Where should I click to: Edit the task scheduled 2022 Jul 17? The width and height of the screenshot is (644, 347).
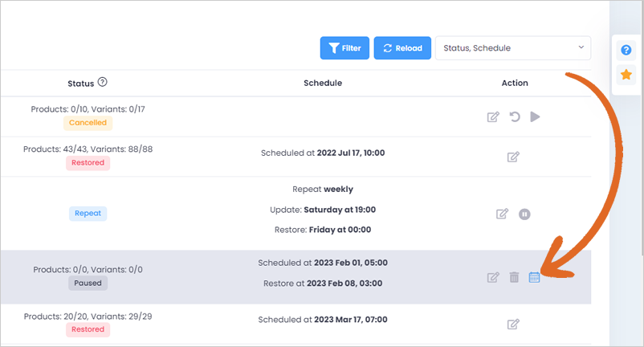click(513, 157)
